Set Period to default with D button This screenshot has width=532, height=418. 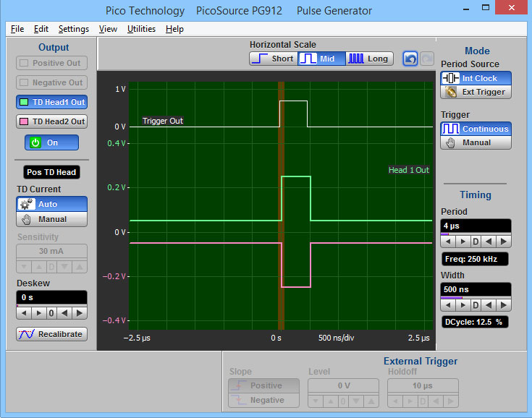coord(476,242)
